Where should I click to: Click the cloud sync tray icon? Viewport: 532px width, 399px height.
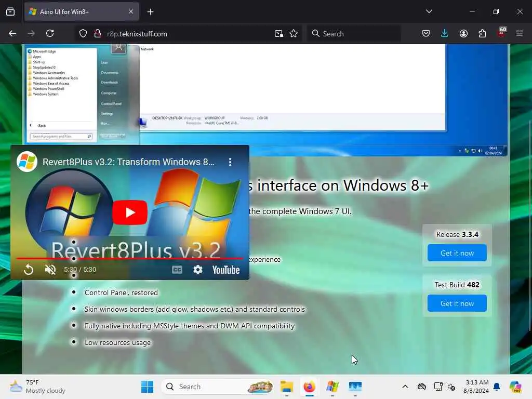click(x=422, y=387)
